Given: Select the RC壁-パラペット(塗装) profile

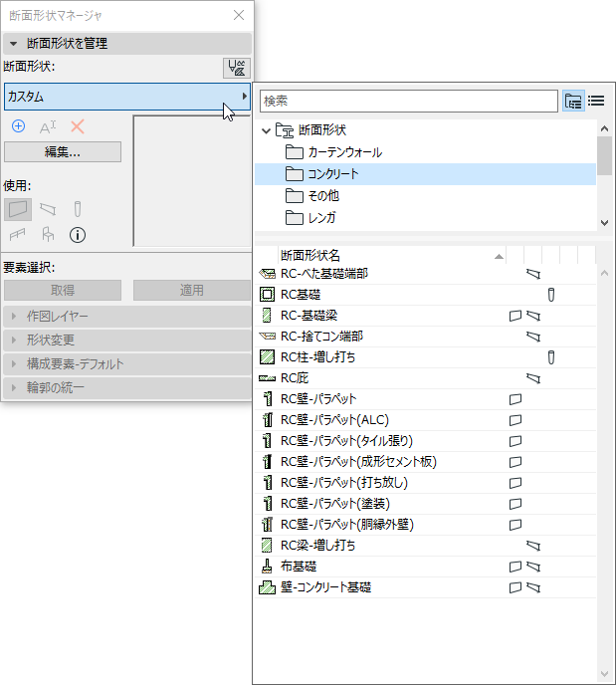Looking at the screenshot, I should pyautogui.click(x=425, y=504).
